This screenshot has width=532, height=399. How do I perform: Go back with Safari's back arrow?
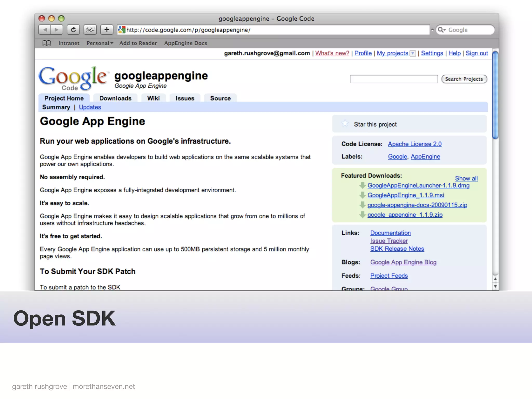[45, 30]
